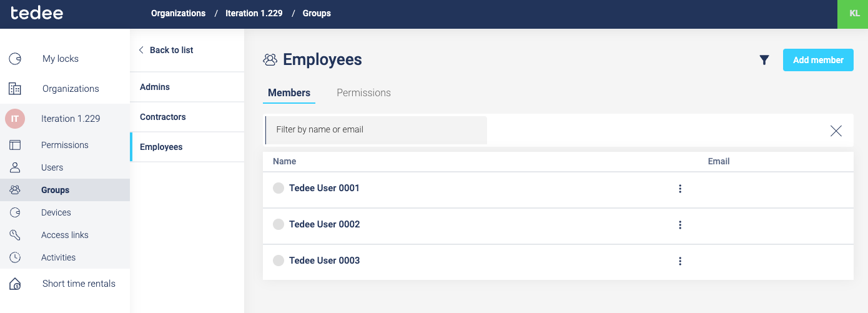Click the Permissions layout icon in sidebar
The height and width of the screenshot is (313, 868).
15,145
